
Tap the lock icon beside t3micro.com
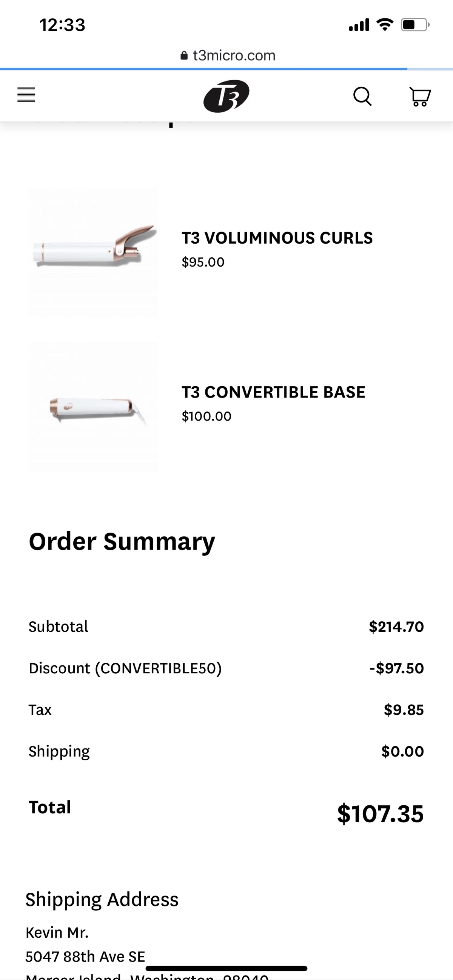pyautogui.click(x=184, y=55)
